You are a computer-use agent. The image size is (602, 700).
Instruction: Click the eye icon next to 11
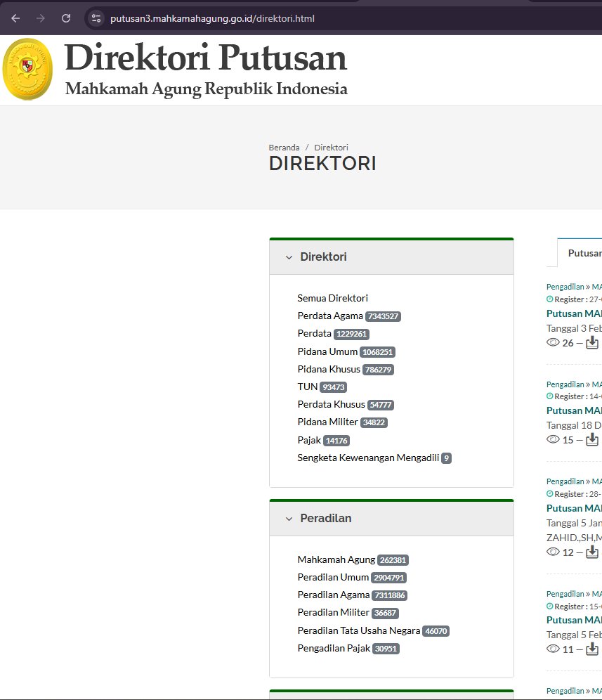(553, 649)
